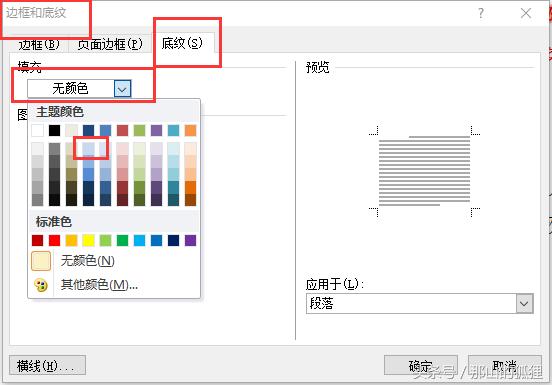This screenshot has height=385, width=552.
Task: Click the 填充 group label
Action: [x=30, y=67]
